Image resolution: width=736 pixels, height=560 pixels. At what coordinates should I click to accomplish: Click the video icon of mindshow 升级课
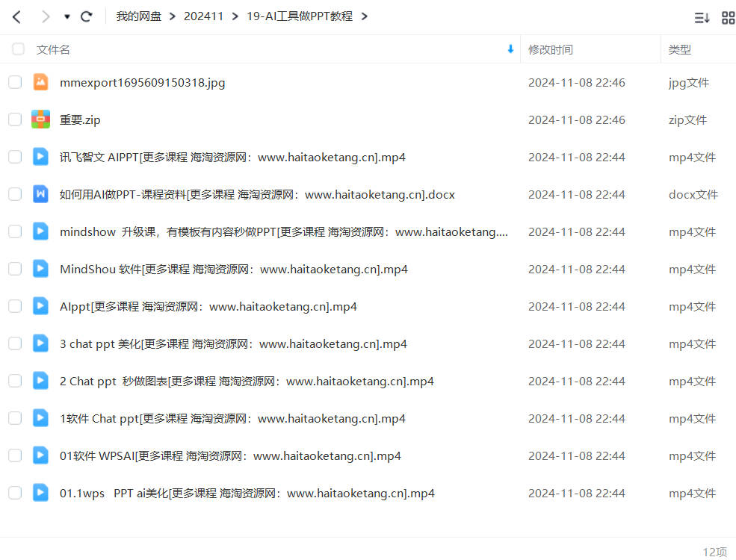tap(41, 231)
